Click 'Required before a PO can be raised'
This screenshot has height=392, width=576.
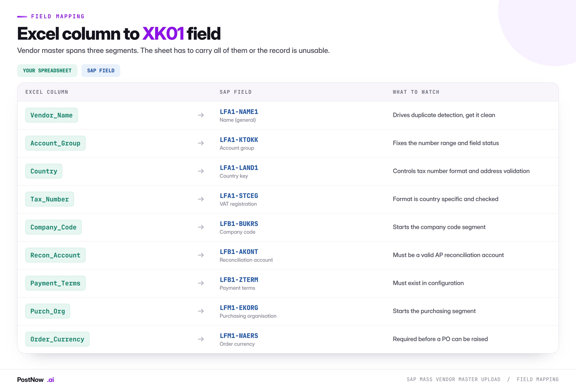[x=440, y=339]
